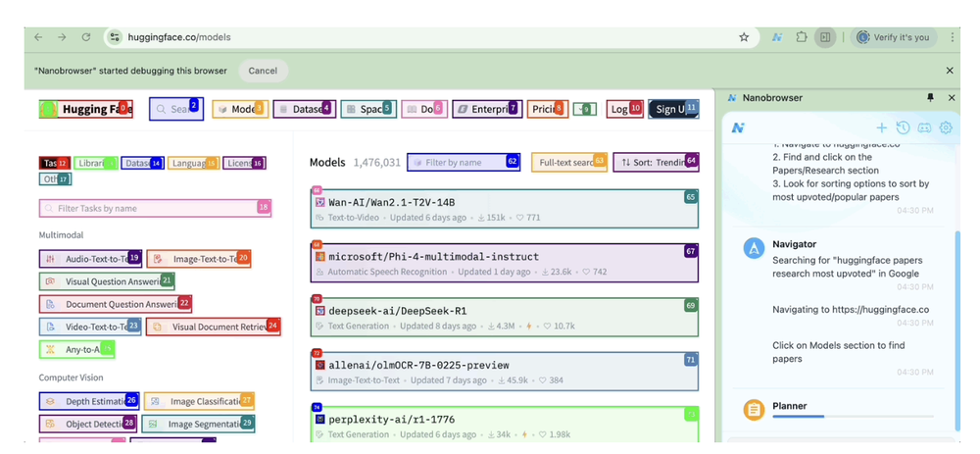Open the Chrome three-dot menu

(952, 37)
